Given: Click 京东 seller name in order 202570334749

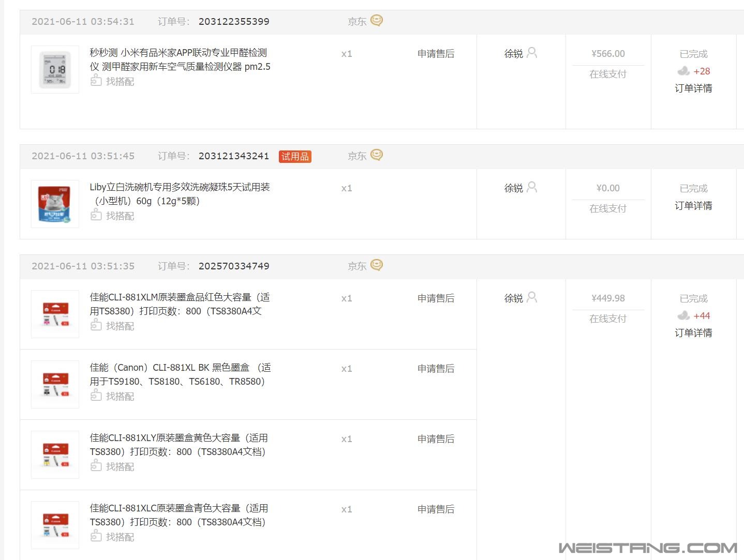Looking at the screenshot, I should pos(357,266).
